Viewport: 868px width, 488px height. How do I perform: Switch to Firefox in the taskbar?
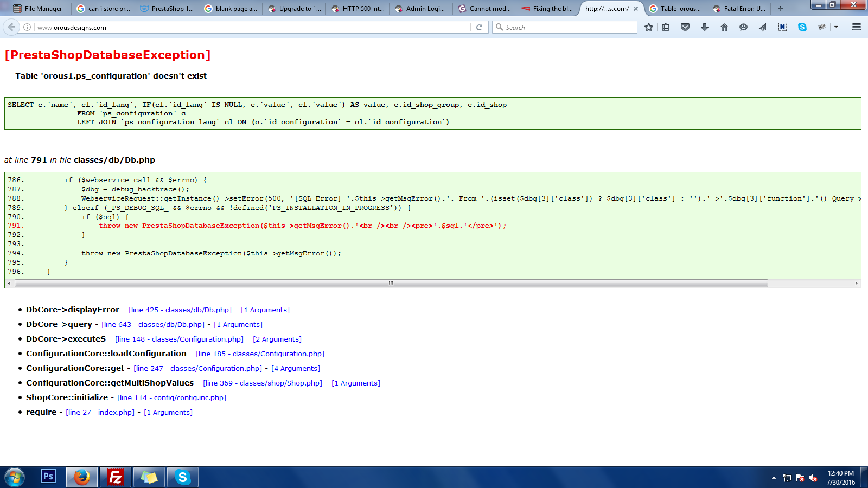coord(82,477)
